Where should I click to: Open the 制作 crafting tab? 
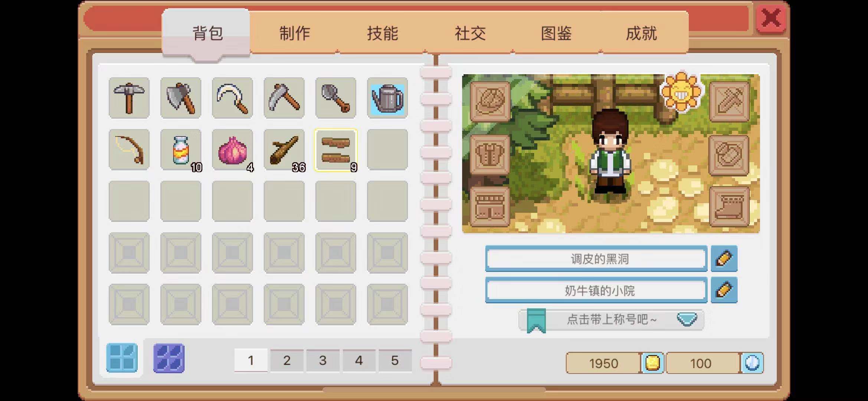pos(294,33)
